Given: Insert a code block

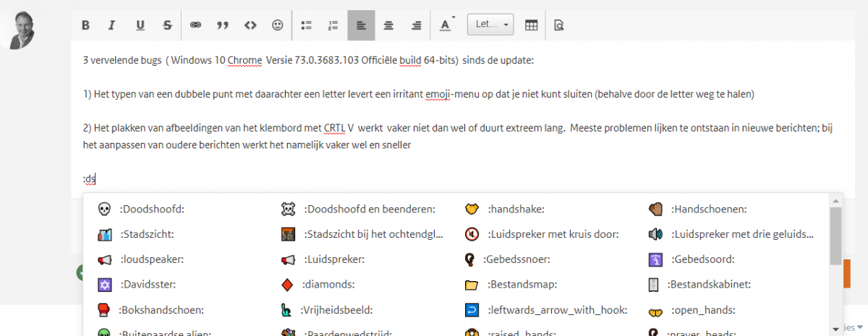Looking at the screenshot, I should pyautogui.click(x=250, y=25).
